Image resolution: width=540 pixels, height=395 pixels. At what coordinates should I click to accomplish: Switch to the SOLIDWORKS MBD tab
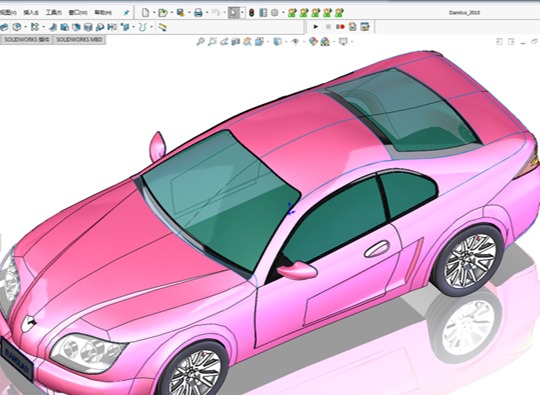coord(79,40)
